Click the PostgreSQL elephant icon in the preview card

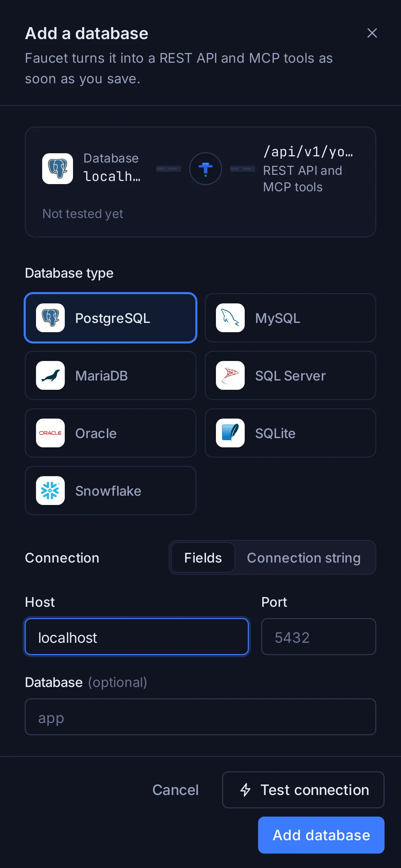tap(58, 169)
